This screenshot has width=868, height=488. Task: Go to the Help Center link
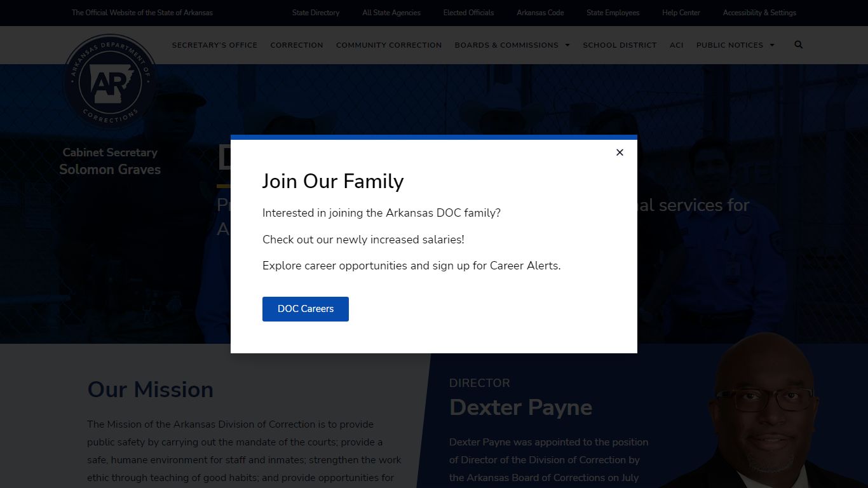(x=681, y=13)
